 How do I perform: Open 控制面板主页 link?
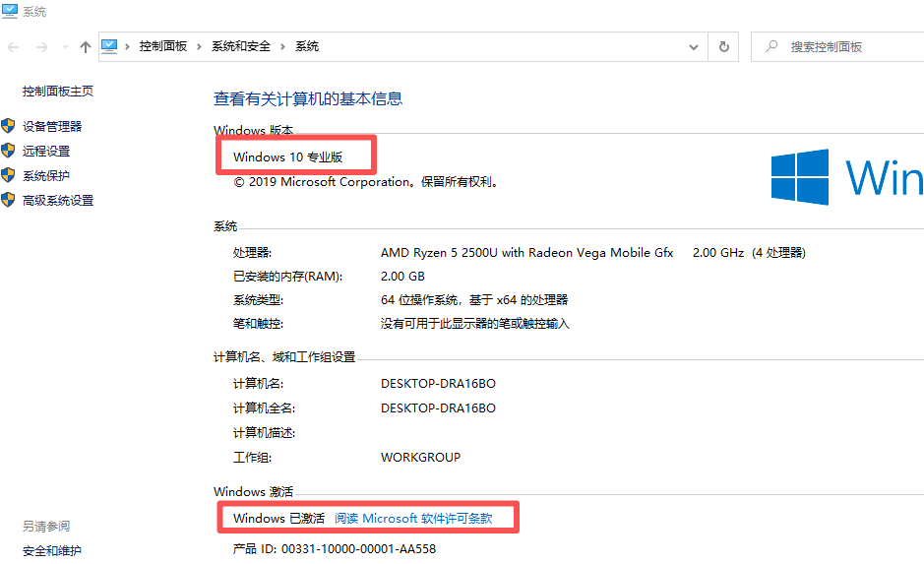pos(58,91)
